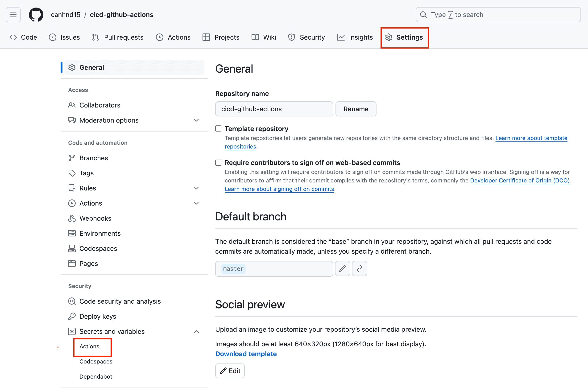Click the Secrets and variables asterisk icon

[x=72, y=331]
